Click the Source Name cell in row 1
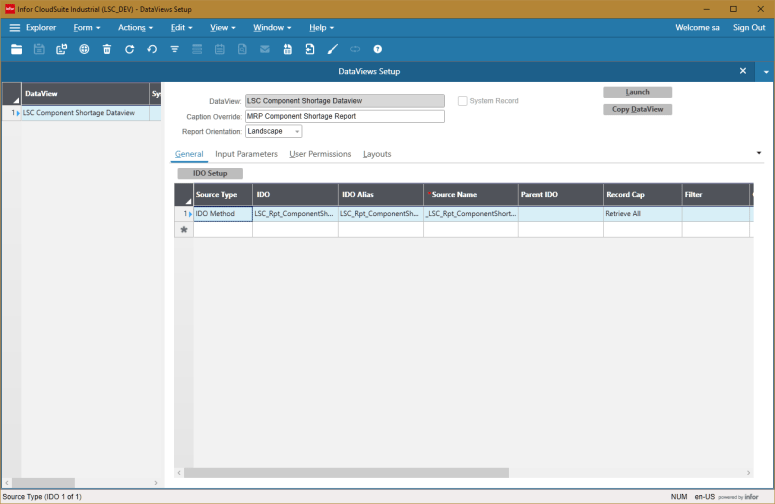 click(471, 214)
